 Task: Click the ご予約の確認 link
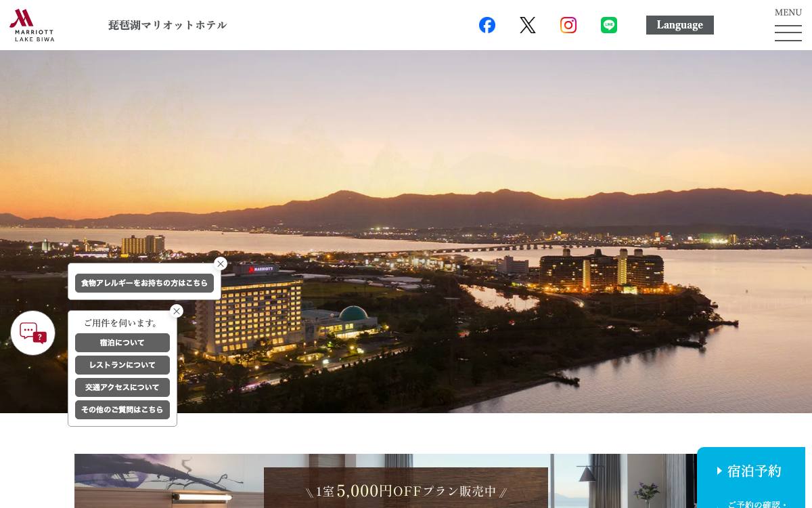[x=757, y=504]
